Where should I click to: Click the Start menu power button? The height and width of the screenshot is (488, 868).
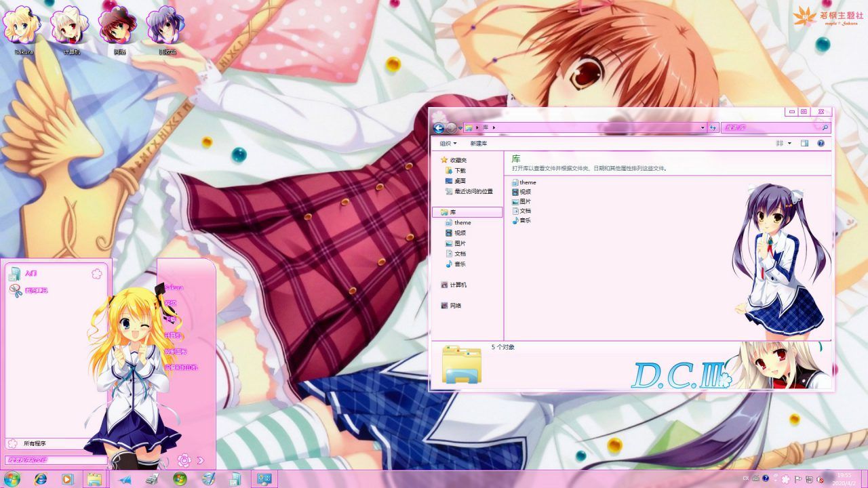pos(184,460)
